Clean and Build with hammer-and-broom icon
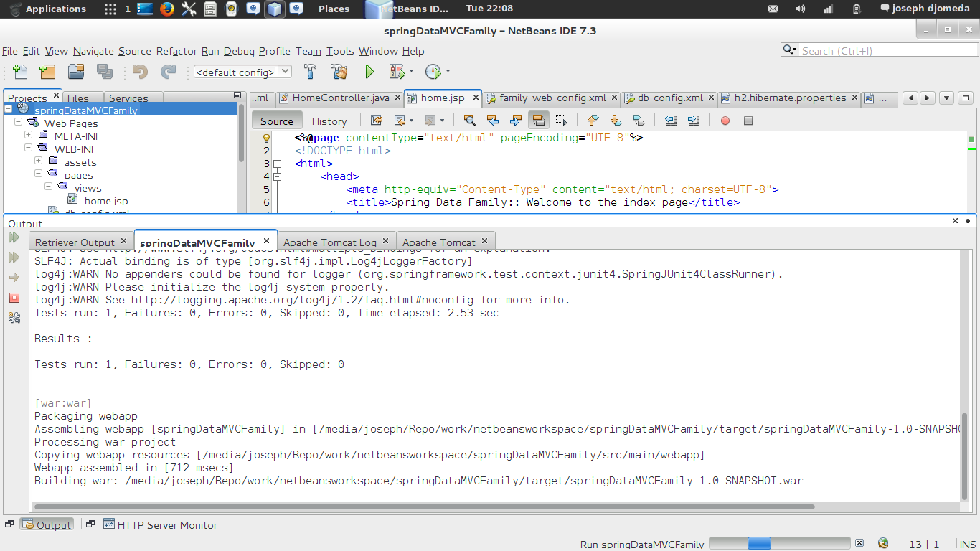The image size is (980, 551). (x=339, y=72)
